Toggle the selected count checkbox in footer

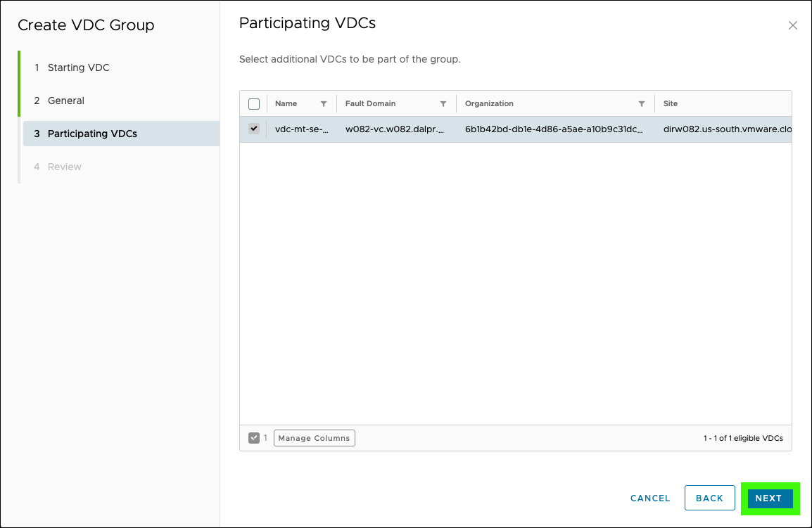pos(254,438)
